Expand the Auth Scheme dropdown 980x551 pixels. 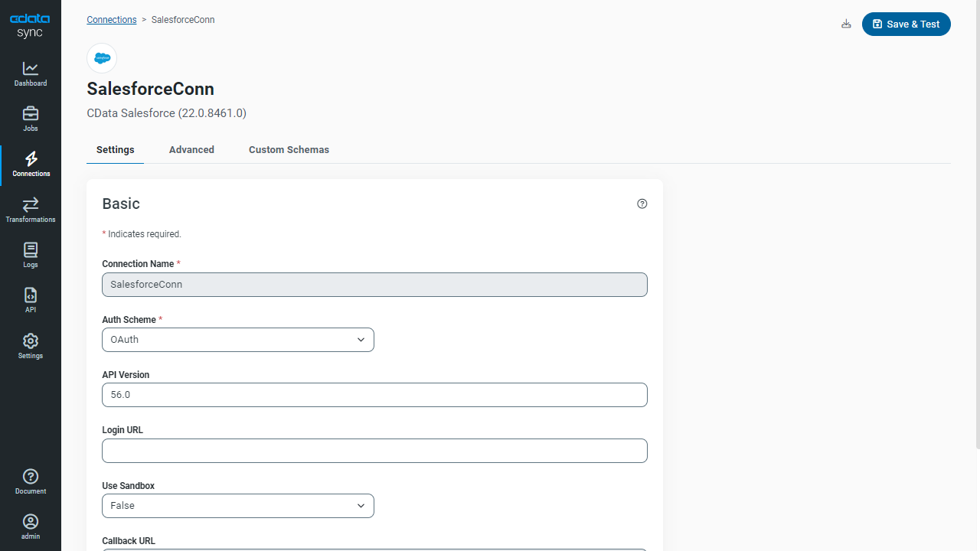tap(238, 340)
